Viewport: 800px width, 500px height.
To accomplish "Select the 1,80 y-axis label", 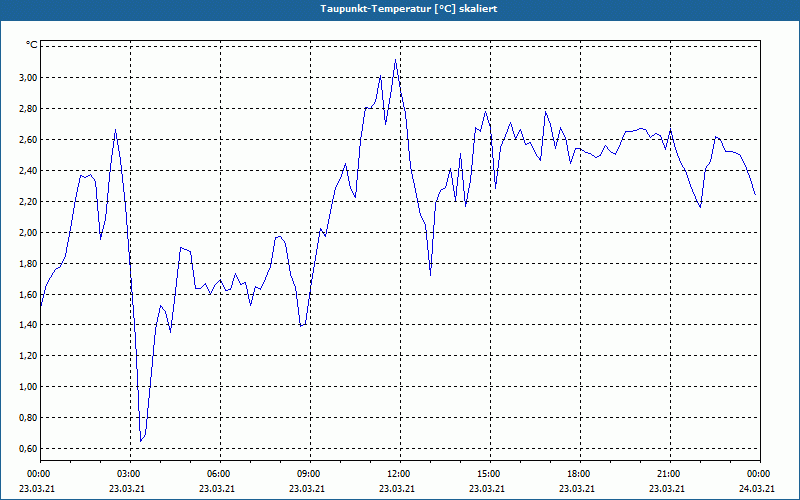I will pos(29,263).
